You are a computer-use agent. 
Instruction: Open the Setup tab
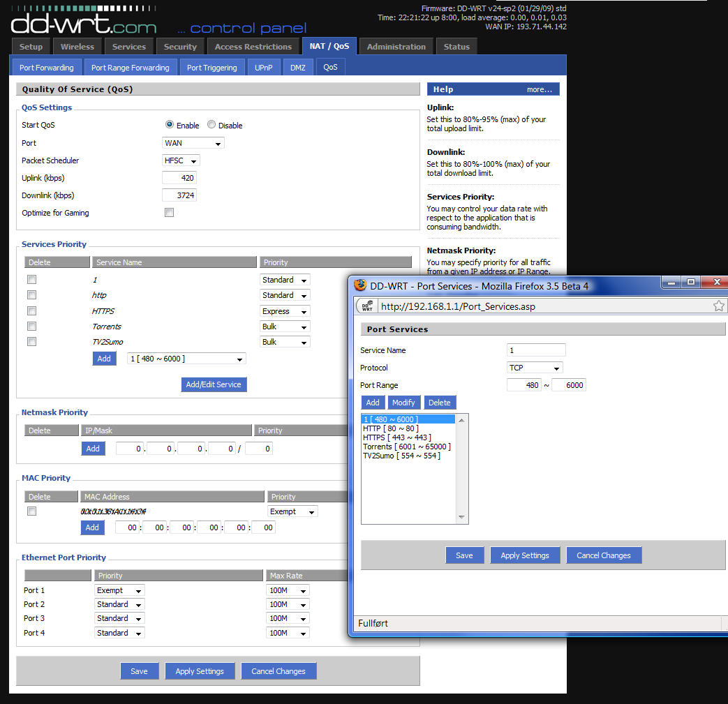tap(31, 47)
